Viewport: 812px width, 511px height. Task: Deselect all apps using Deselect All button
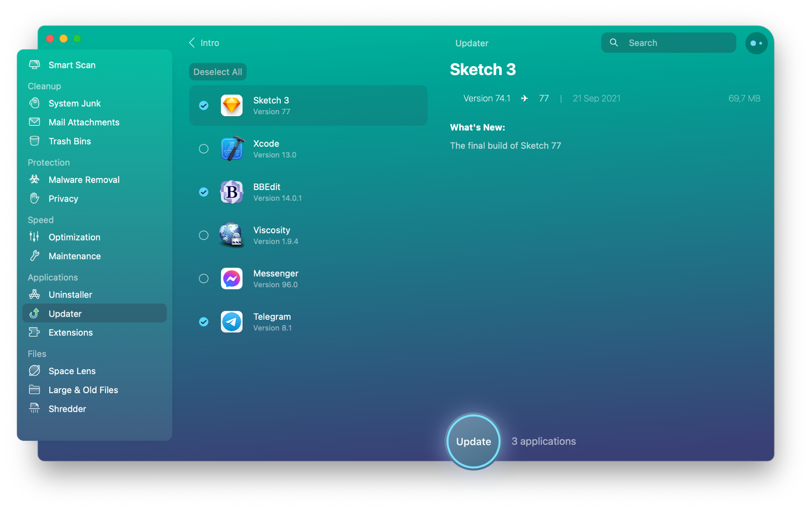(x=218, y=72)
